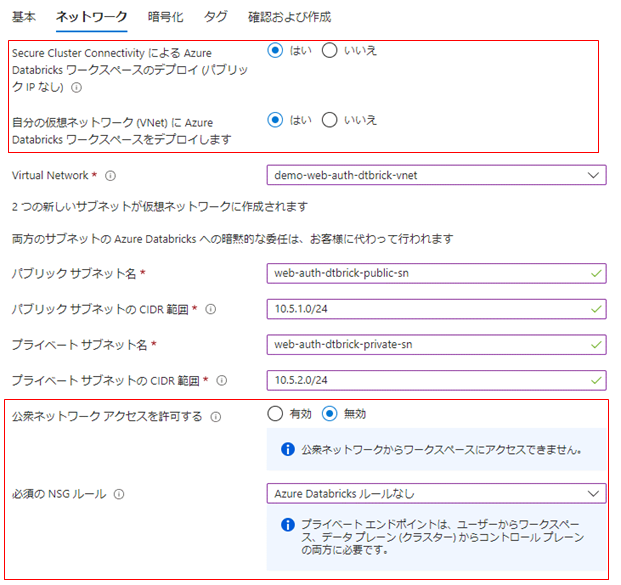
Task: Choose 無効 for public network access
Action: click(x=330, y=414)
